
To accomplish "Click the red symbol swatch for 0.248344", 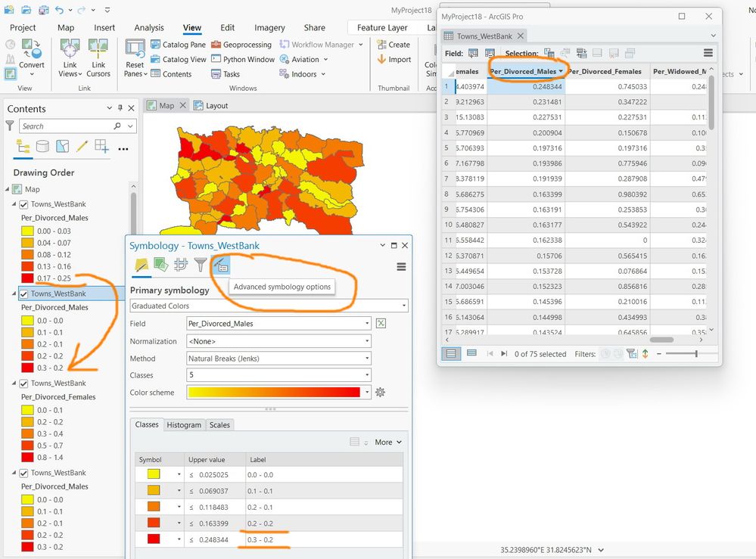I will (154, 539).
